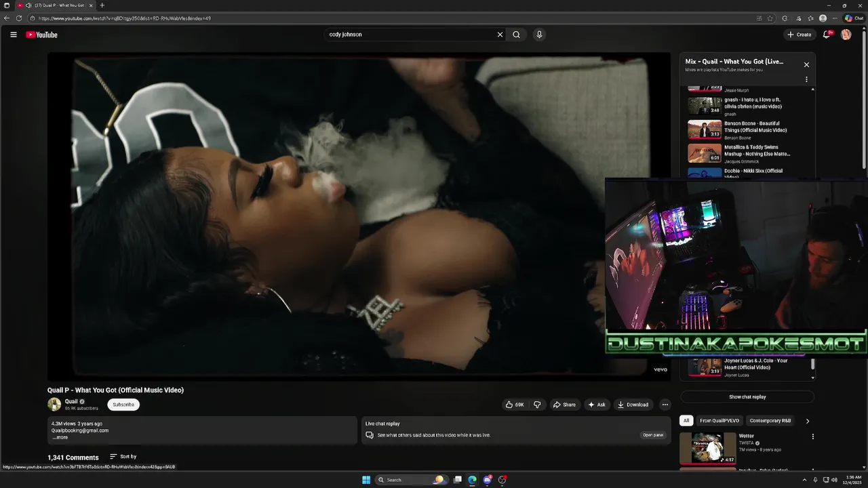Open the Windows Start menu
This screenshot has width=868, height=488.
point(366,480)
